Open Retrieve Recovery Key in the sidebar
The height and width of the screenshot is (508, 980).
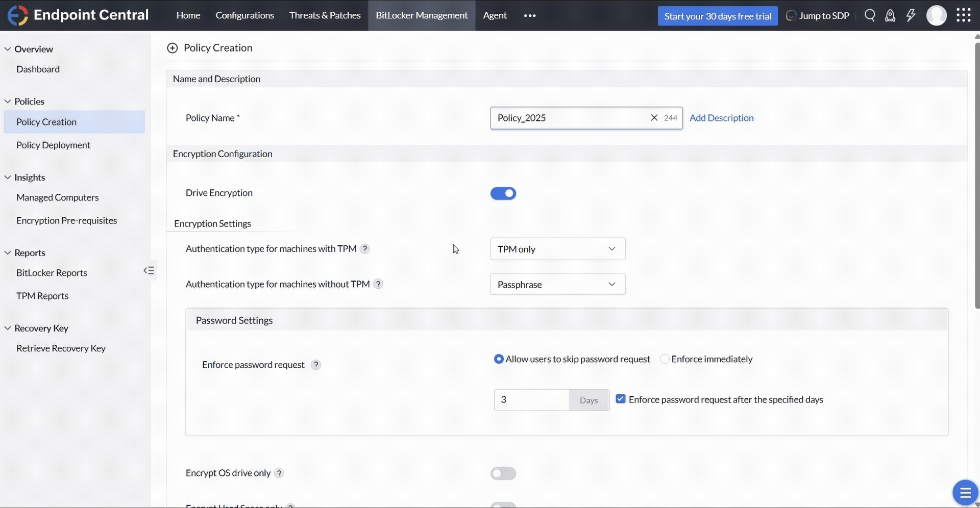[x=61, y=348]
